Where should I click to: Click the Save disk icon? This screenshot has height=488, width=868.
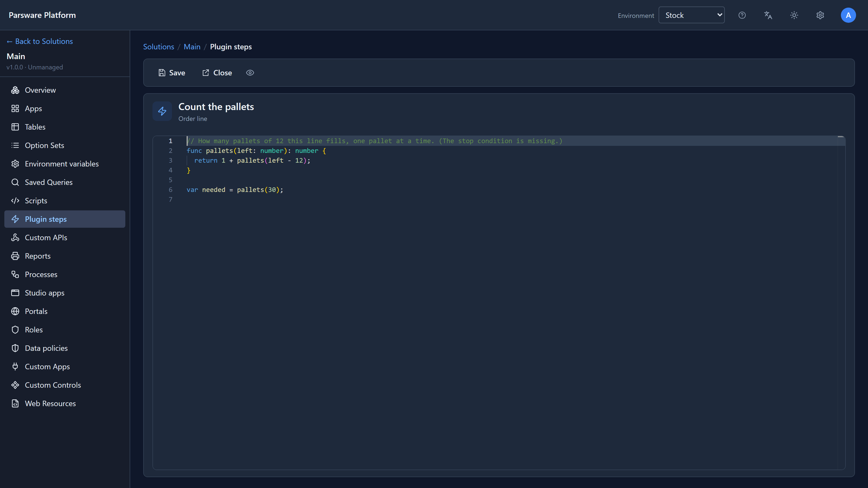[x=162, y=73]
